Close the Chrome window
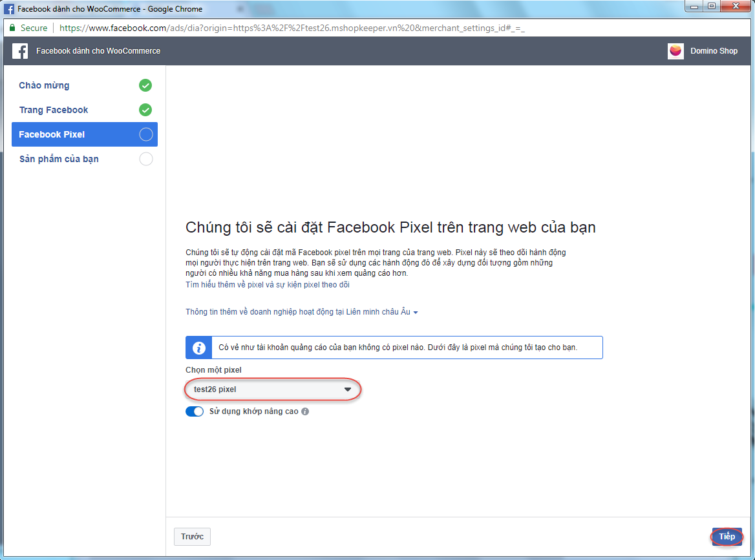 point(736,6)
